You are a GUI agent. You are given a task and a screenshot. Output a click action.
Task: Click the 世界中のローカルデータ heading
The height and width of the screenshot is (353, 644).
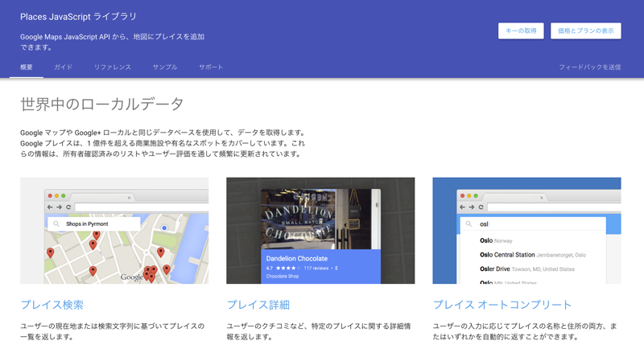(x=102, y=105)
